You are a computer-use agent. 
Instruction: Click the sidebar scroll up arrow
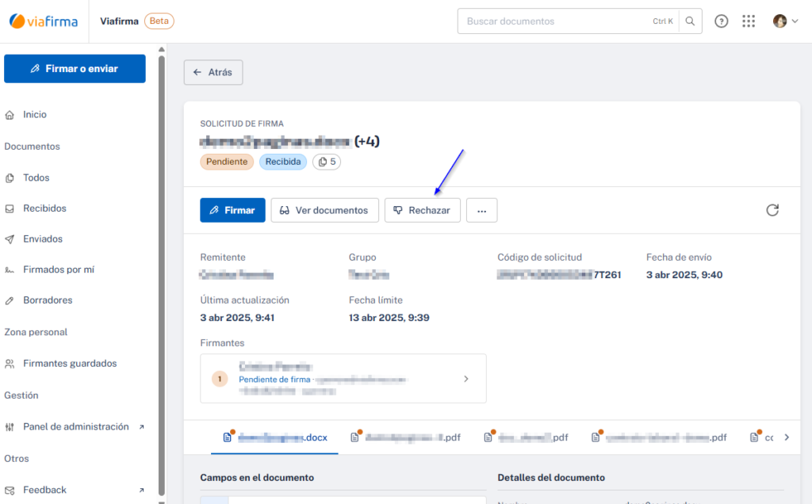point(162,50)
